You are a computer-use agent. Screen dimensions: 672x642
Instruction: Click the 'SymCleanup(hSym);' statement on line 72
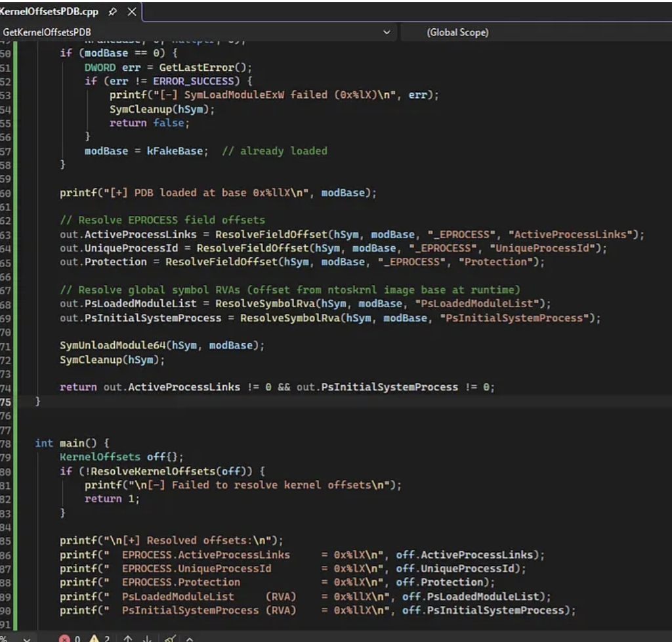pos(112,360)
